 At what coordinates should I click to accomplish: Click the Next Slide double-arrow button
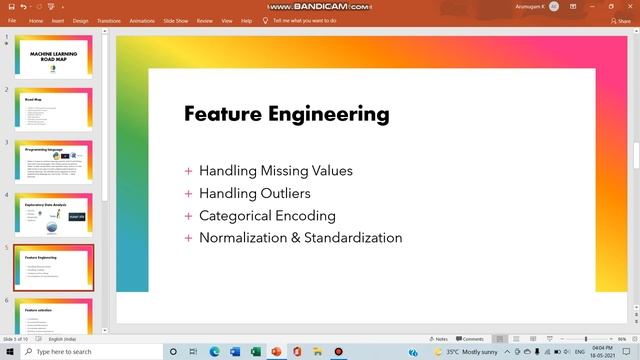coord(636,322)
